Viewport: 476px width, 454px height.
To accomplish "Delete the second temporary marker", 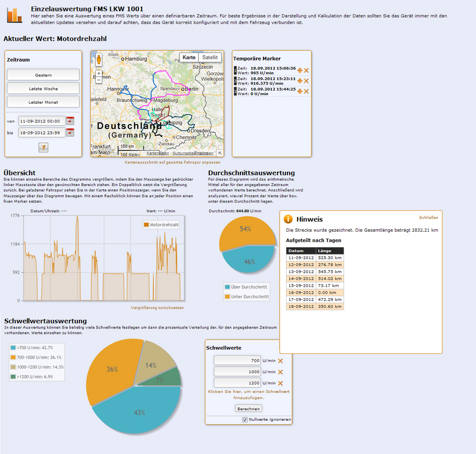I will point(306,81).
